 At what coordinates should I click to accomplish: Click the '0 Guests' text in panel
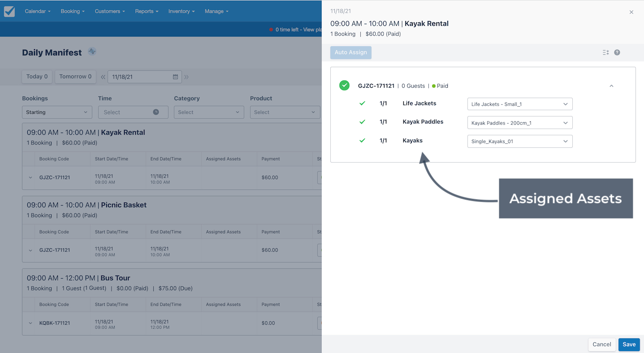point(413,86)
